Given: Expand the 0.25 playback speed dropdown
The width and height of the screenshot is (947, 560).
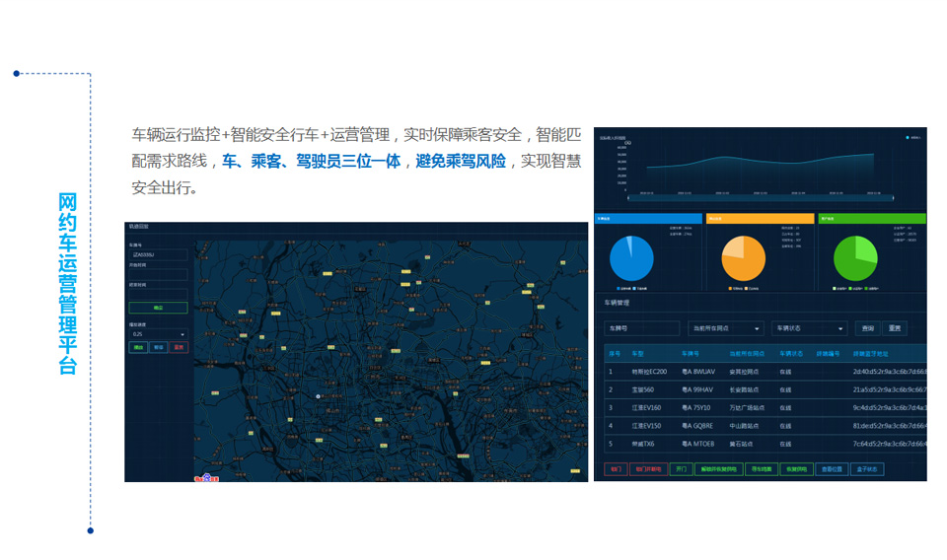Looking at the screenshot, I should (x=158, y=333).
